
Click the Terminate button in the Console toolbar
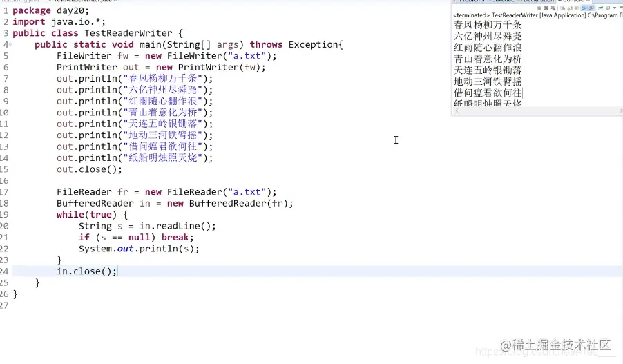click(x=539, y=8)
